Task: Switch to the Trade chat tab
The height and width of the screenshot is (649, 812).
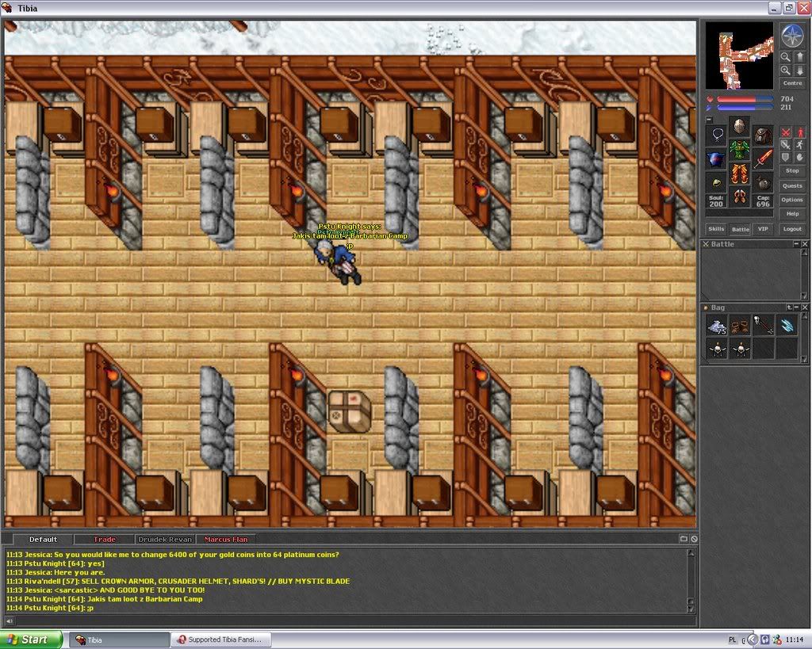Action: (x=104, y=540)
